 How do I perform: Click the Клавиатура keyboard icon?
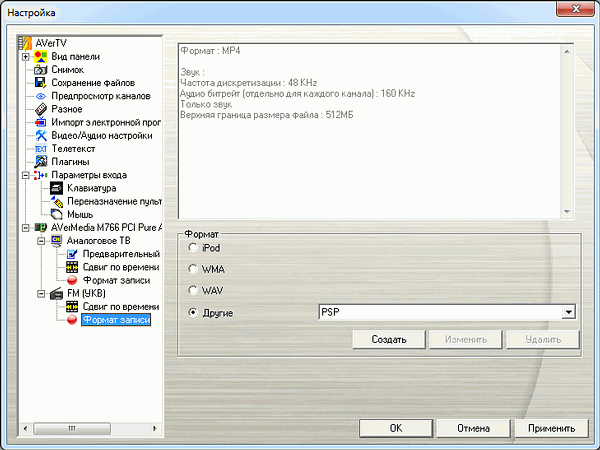tap(57, 188)
